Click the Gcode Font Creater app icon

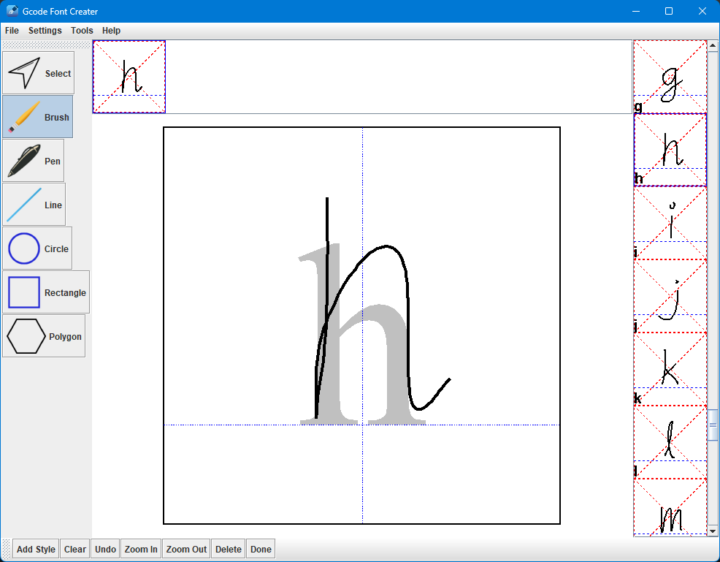12,11
